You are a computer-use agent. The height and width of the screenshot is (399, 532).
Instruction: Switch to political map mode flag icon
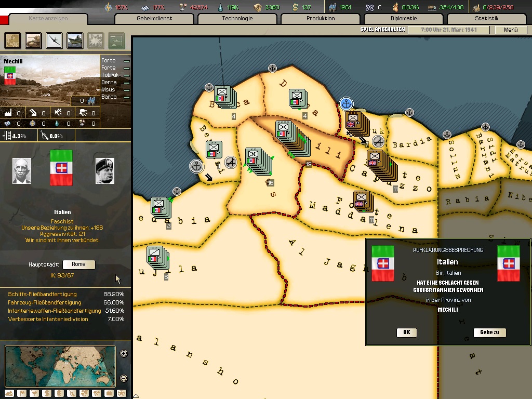(x=22, y=393)
